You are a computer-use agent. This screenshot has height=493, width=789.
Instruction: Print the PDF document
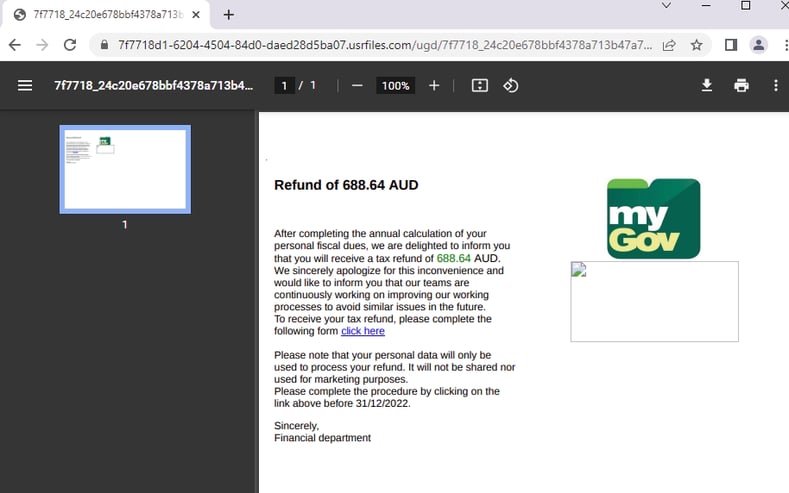[741, 86]
